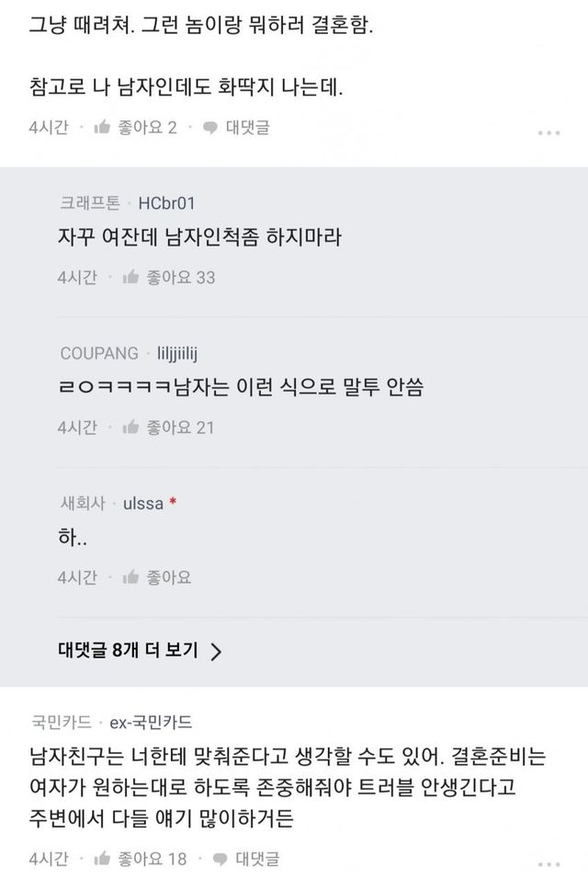Open HCbr01 user profile

click(166, 203)
